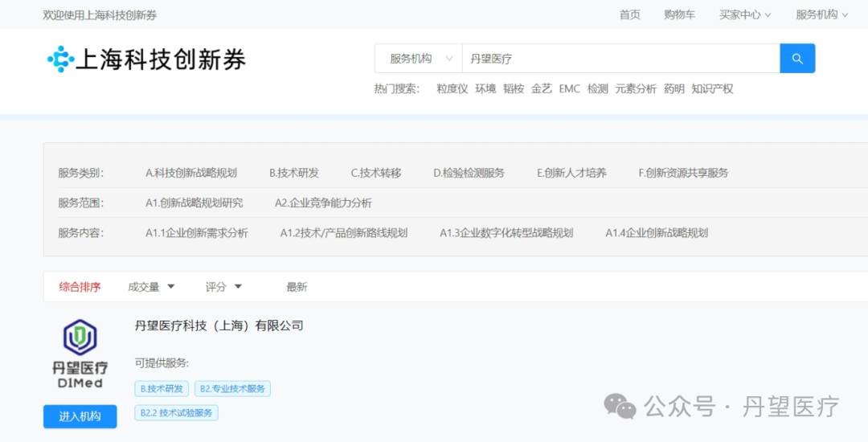Select content A1.3企业数字化转型战略规划
Screen dimensions: 868x442
click(x=506, y=233)
